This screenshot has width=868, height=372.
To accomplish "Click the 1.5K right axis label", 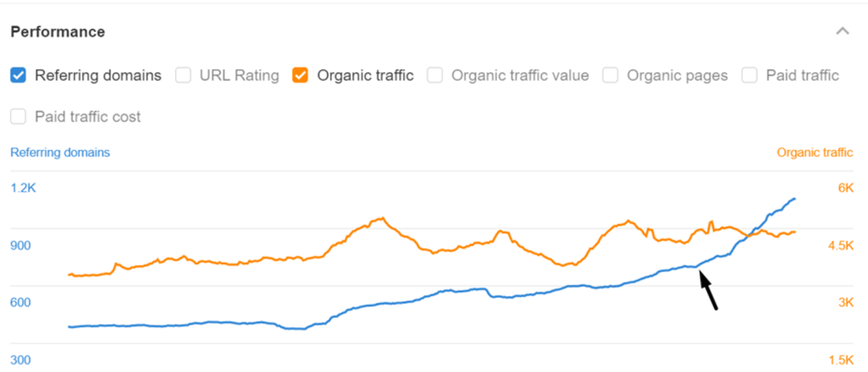I will (x=841, y=360).
